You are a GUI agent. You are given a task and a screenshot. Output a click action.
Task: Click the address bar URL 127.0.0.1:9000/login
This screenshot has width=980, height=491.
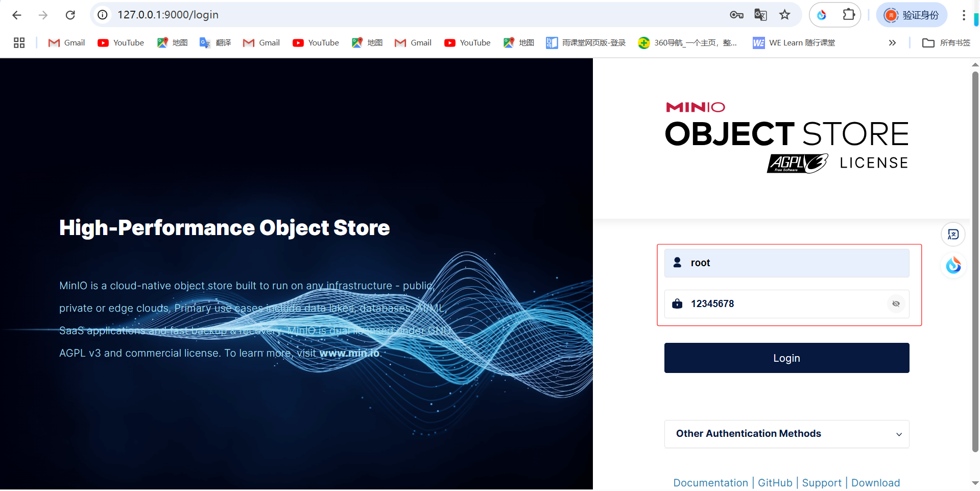click(x=168, y=15)
